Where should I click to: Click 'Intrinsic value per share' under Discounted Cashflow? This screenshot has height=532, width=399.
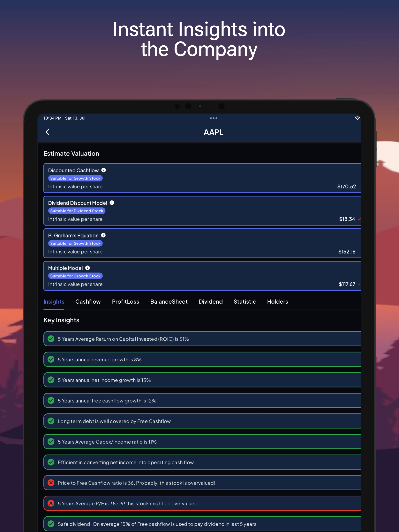(x=75, y=187)
